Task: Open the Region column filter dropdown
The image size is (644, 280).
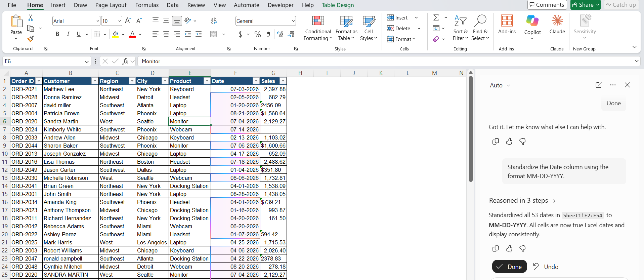Action: 132,81
